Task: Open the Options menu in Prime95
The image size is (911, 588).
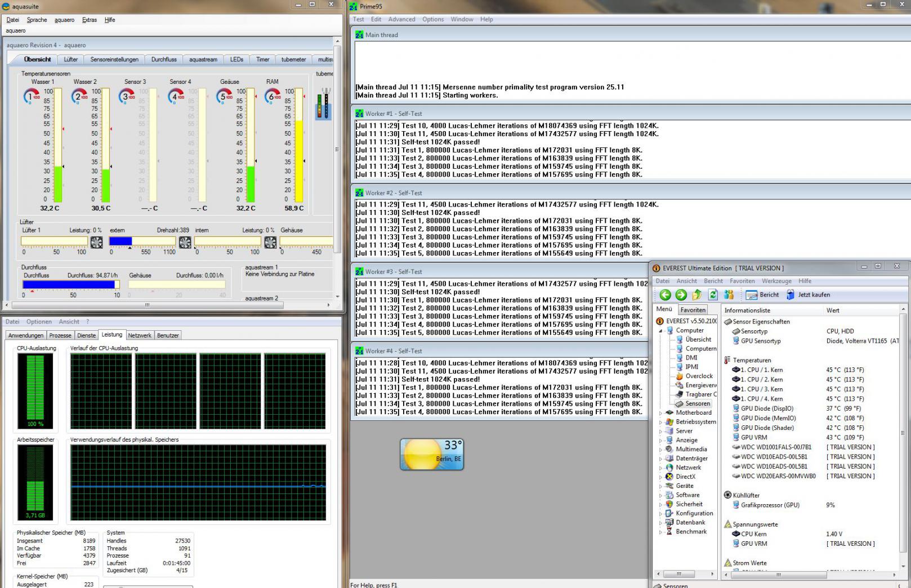Action: coord(433,19)
